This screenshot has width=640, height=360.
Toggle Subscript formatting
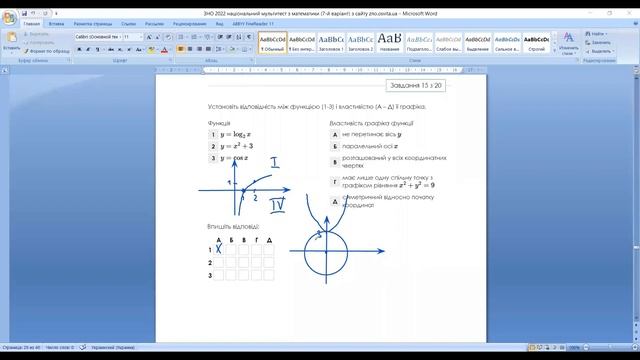[120, 49]
